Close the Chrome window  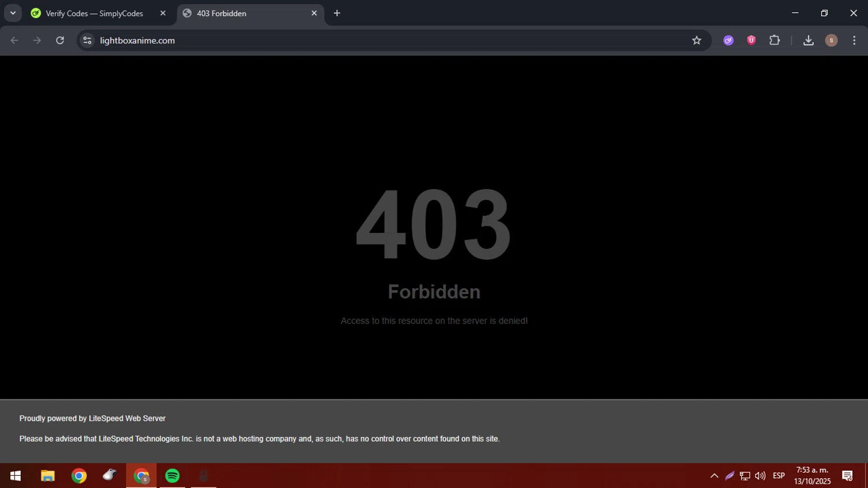coord(854,13)
